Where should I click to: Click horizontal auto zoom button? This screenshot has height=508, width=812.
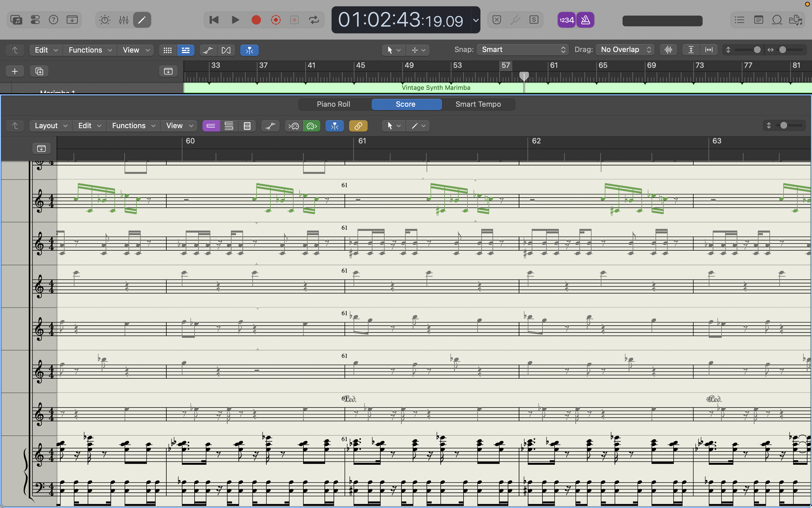pos(709,50)
